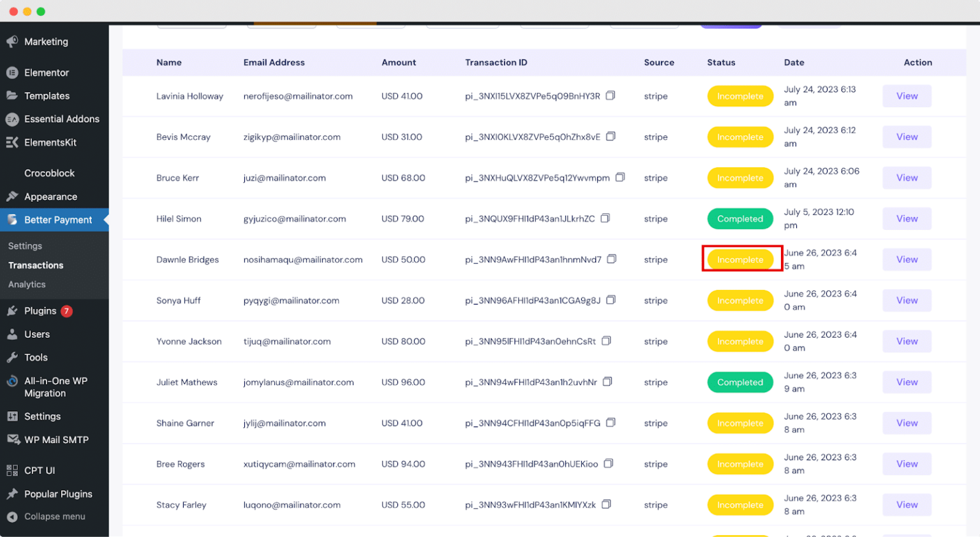Image resolution: width=980 pixels, height=537 pixels.
Task: Copy Hilel Simon's transaction ID
Action: pos(605,218)
